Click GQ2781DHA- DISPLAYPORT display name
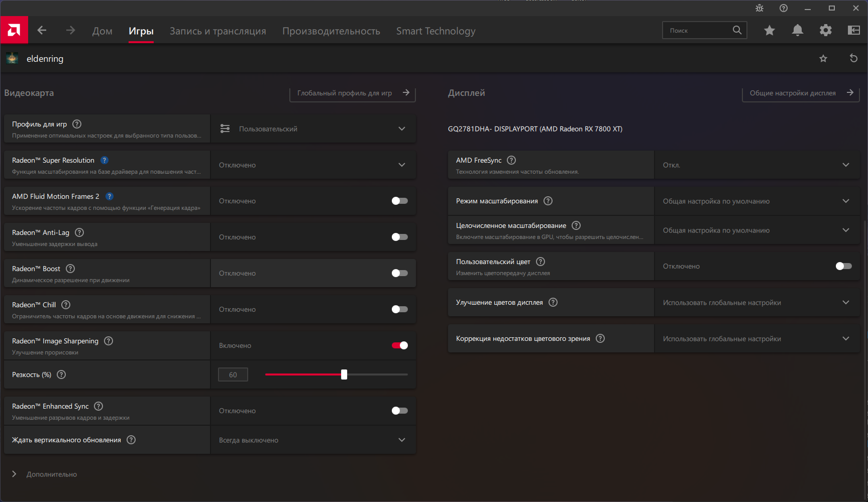The width and height of the screenshot is (868, 502). (535, 129)
